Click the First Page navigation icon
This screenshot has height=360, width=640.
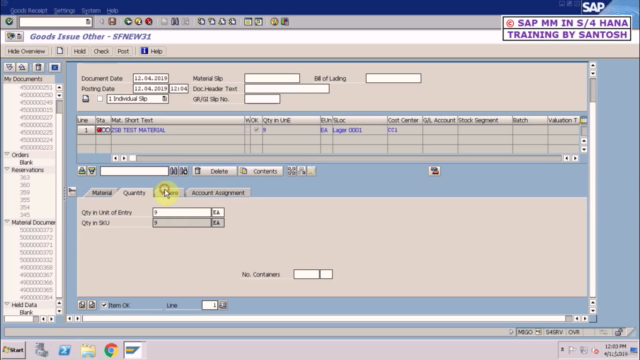201,22
